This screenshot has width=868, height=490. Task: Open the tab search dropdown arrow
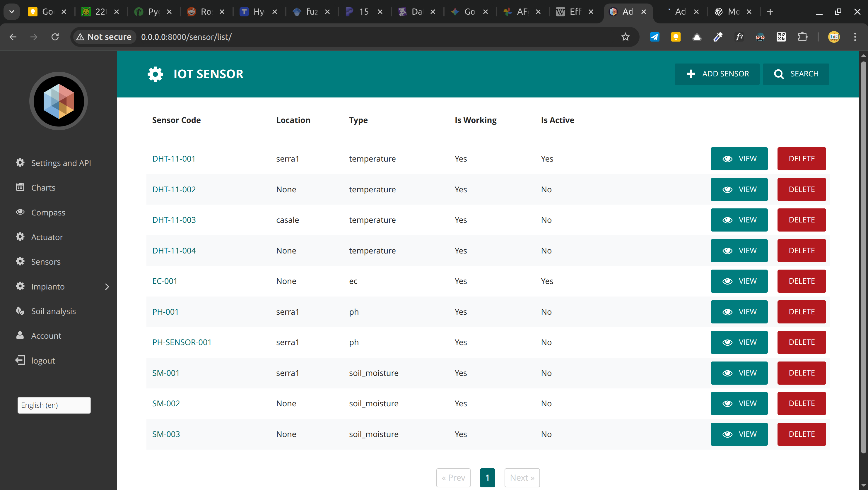click(11, 12)
